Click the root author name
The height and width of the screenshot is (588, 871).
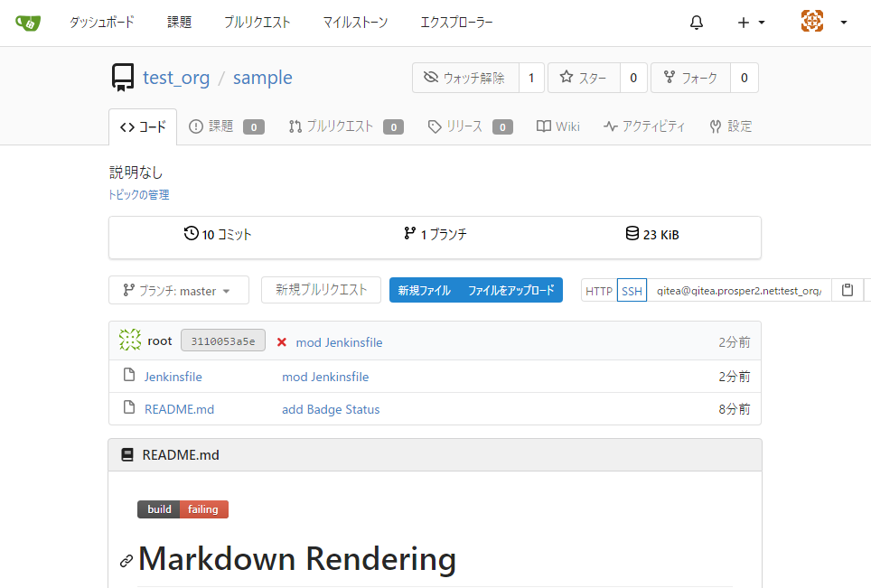point(159,341)
